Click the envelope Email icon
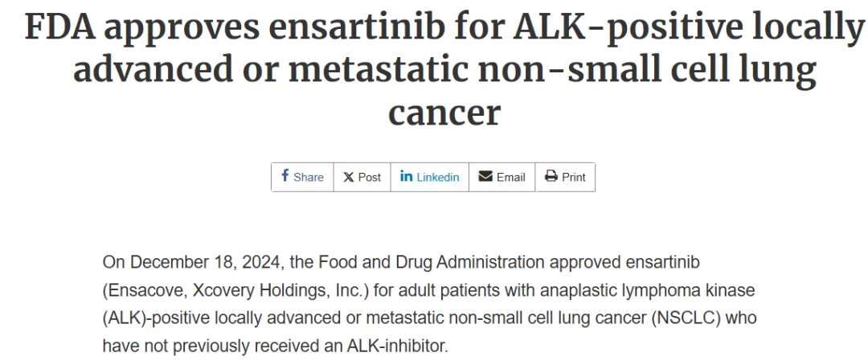 click(485, 176)
